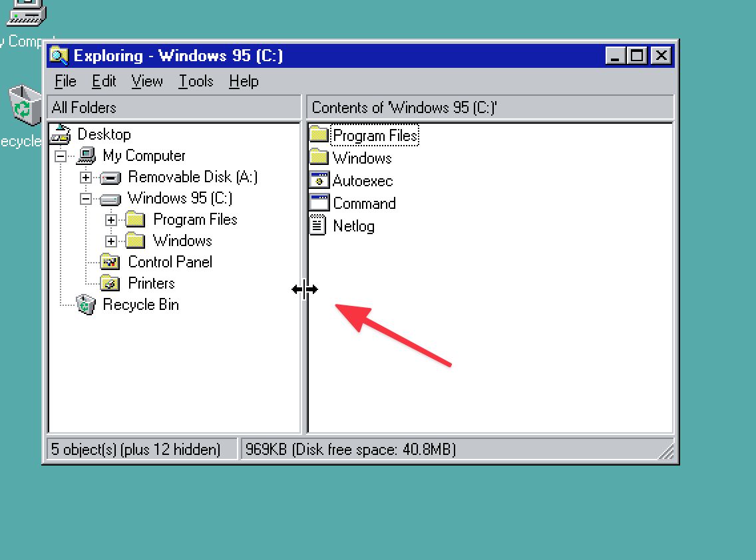Image resolution: width=756 pixels, height=560 pixels.
Task: Collapse the My Computer tree node
Action: (61, 156)
